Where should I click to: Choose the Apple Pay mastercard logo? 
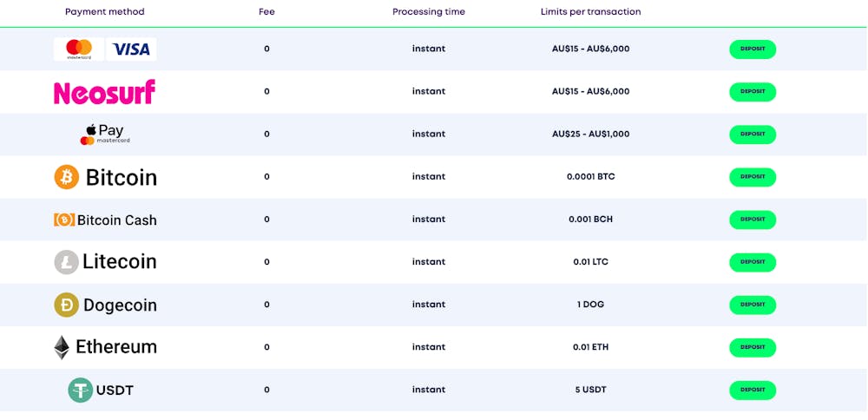pyautogui.click(x=105, y=135)
